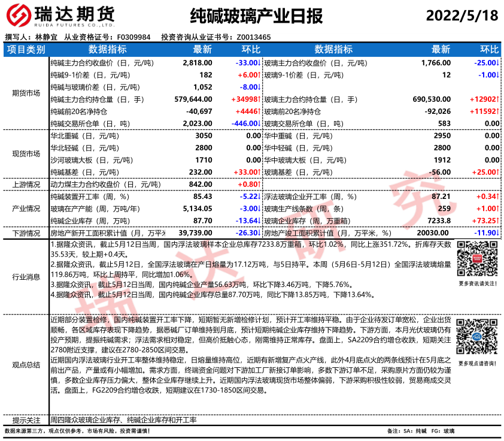Click the QR code beside 行业消息
The height and width of the screenshot is (441, 504).
pos(476,259)
